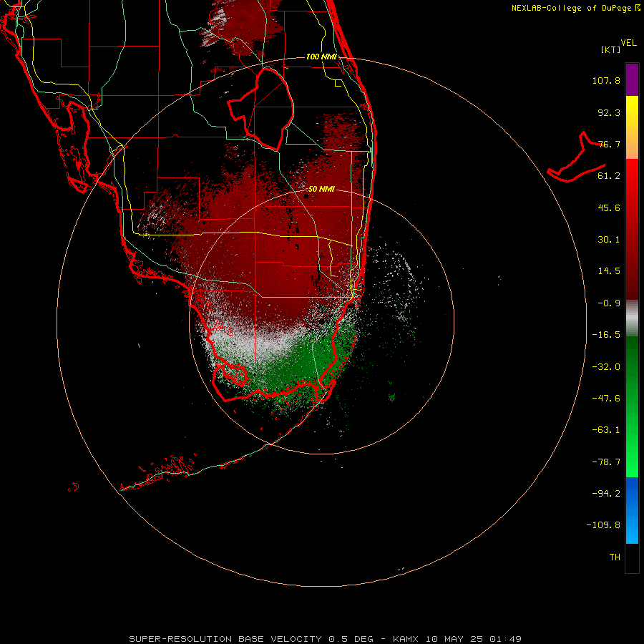Click the -32.0 velocity scale value
The height and width of the screenshot is (644, 644).
click(x=606, y=367)
